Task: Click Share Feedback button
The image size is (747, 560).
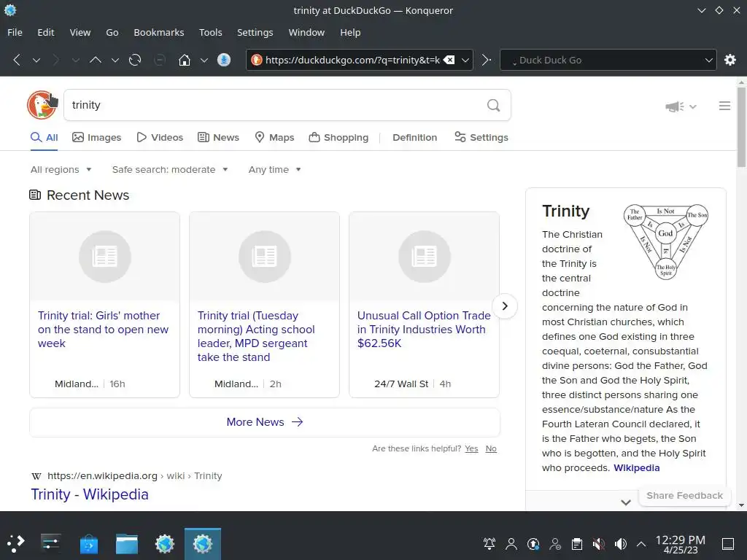Action: tap(684, 496)
